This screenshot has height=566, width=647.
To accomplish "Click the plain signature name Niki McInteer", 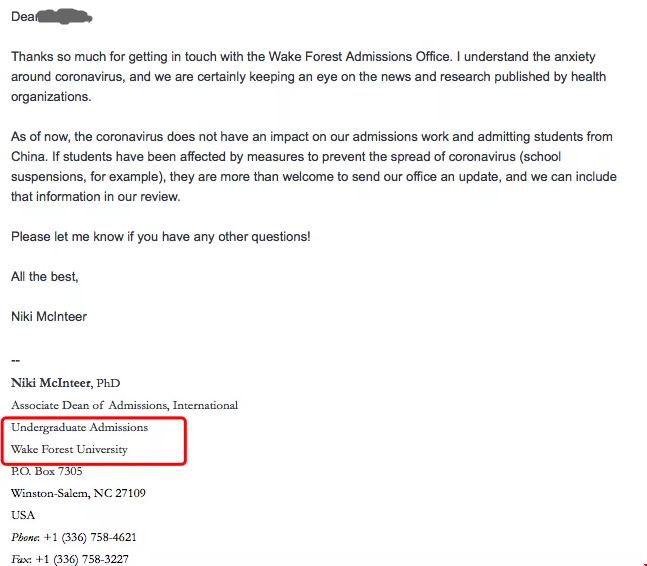I will coord(49,317).
